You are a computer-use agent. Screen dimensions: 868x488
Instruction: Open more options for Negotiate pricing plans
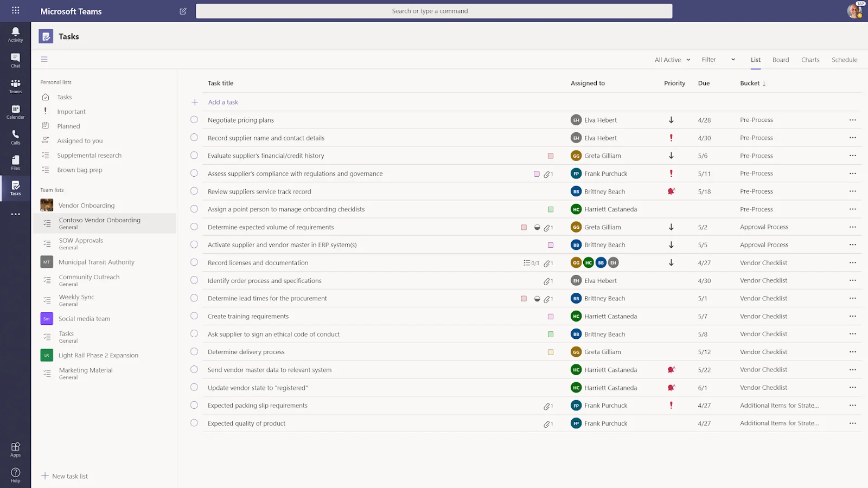pos(853,120)
